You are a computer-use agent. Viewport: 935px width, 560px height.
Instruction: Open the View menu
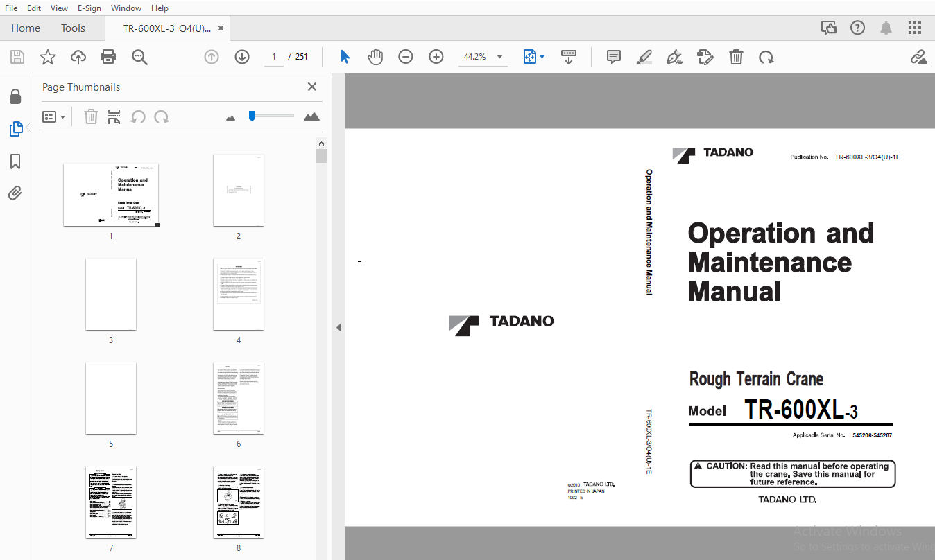point(60,8)
